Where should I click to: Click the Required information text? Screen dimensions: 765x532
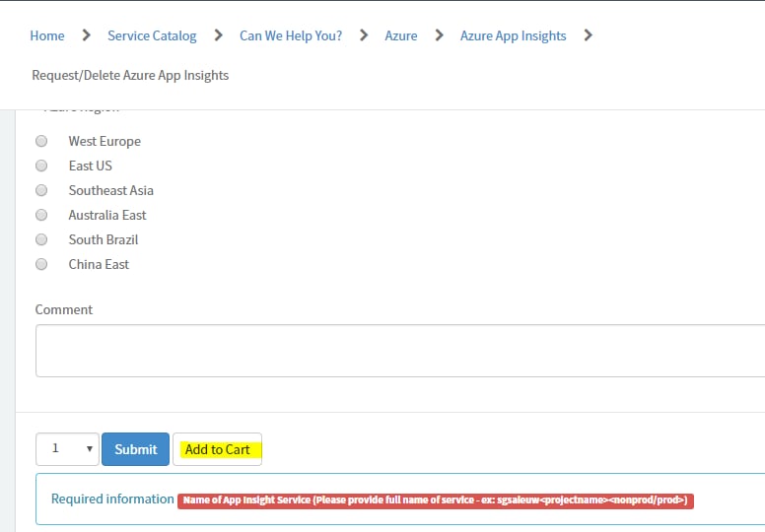tap(112, 499)
